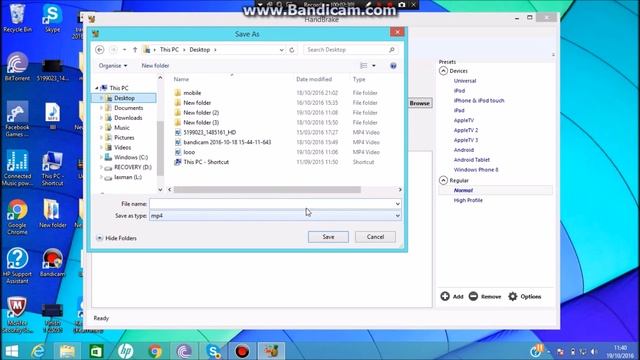Open Save as type dropdown
The image size is (640, 360).
[x=397, y=216]
